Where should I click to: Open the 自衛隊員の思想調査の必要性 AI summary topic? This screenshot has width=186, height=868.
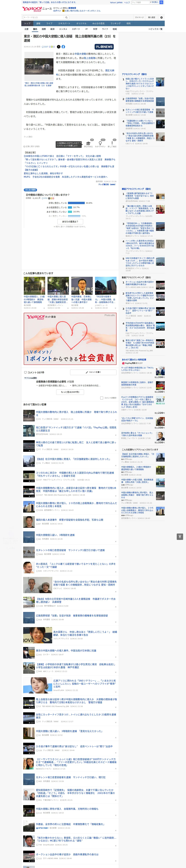click(55, 382)
